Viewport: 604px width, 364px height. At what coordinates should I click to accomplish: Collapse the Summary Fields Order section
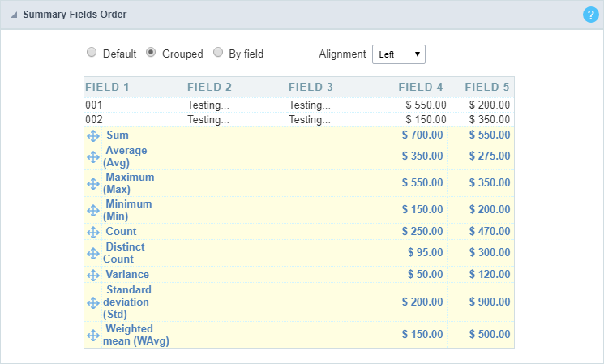(13, 15)
